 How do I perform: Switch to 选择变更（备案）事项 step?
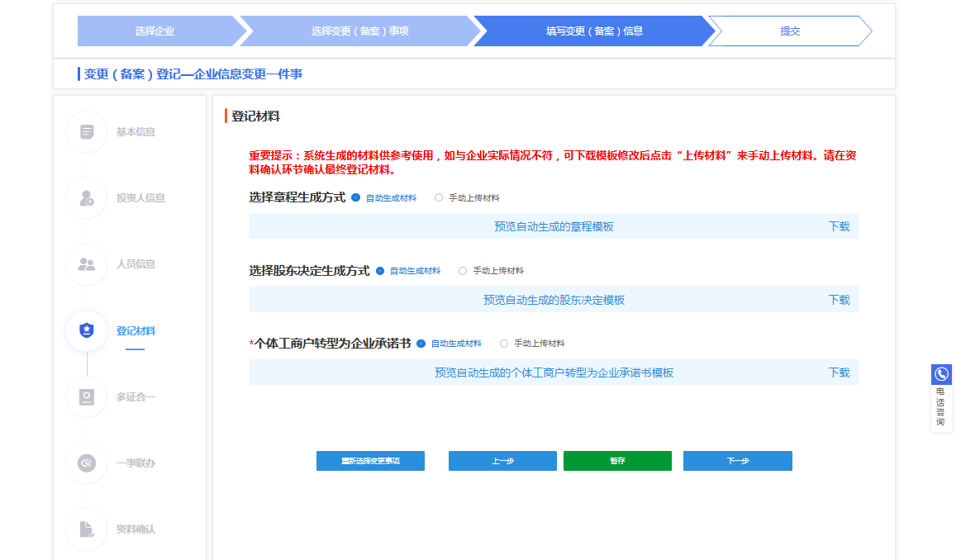(359, 31)
